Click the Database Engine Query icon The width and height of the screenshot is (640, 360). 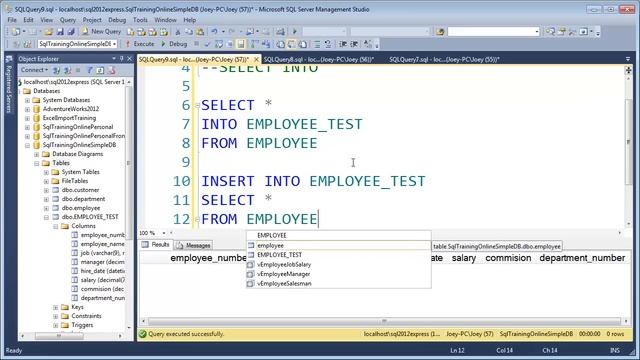[x=131, y=31]
